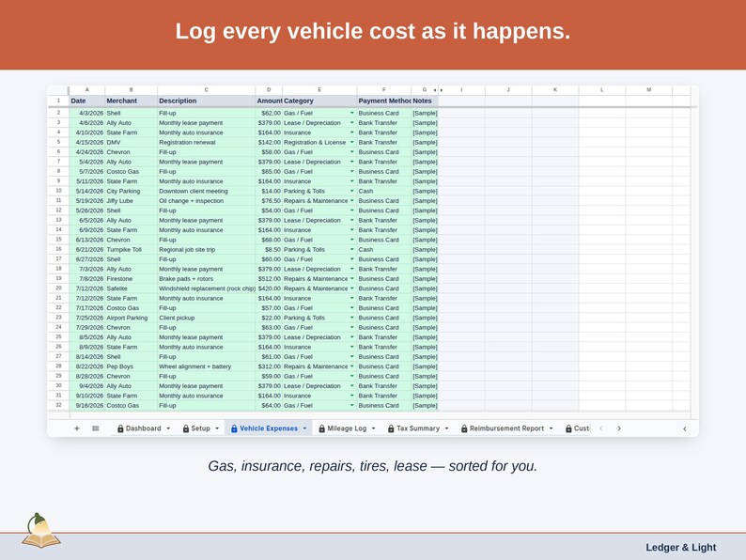Select column E header

tap(319, 90)
